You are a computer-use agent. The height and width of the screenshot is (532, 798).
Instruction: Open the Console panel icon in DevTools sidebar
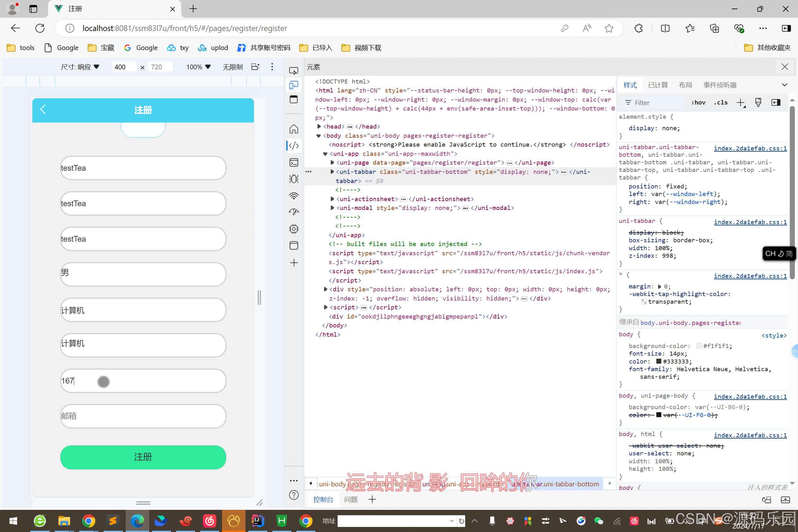point(293,162)
